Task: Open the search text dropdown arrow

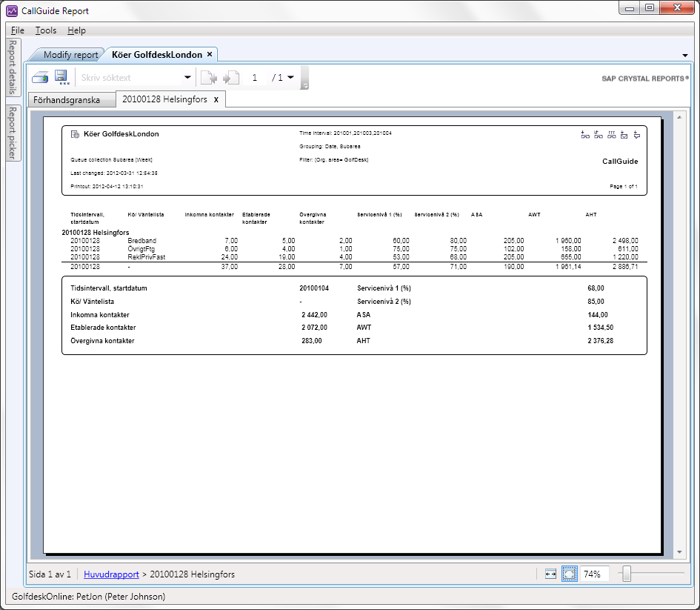Action: tap(187, 78)
